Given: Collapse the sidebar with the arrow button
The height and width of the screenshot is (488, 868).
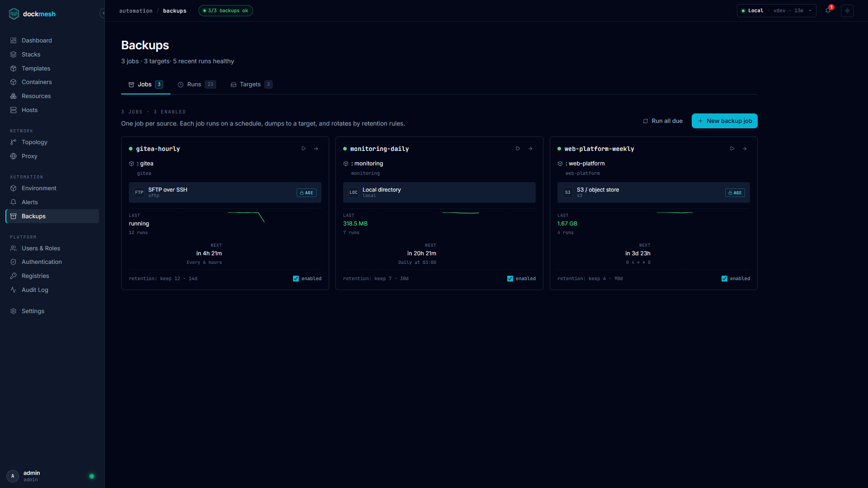Looking at the screenshot, I should 103,13.
